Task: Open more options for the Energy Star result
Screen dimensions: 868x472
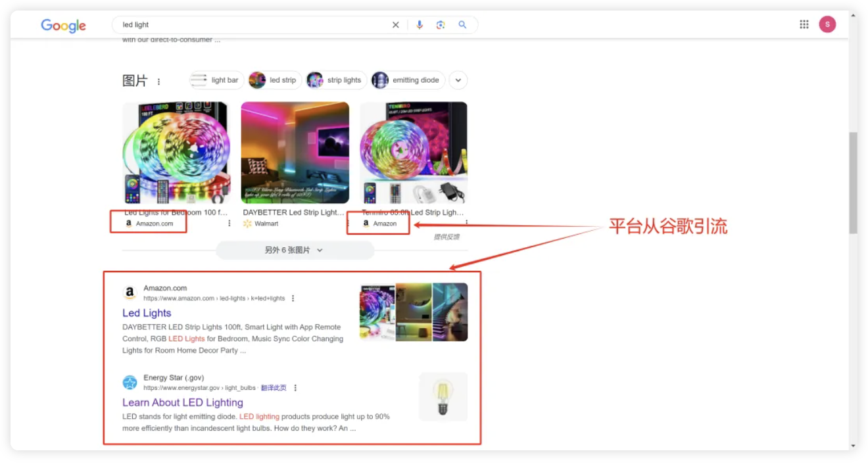Action: 295,388
